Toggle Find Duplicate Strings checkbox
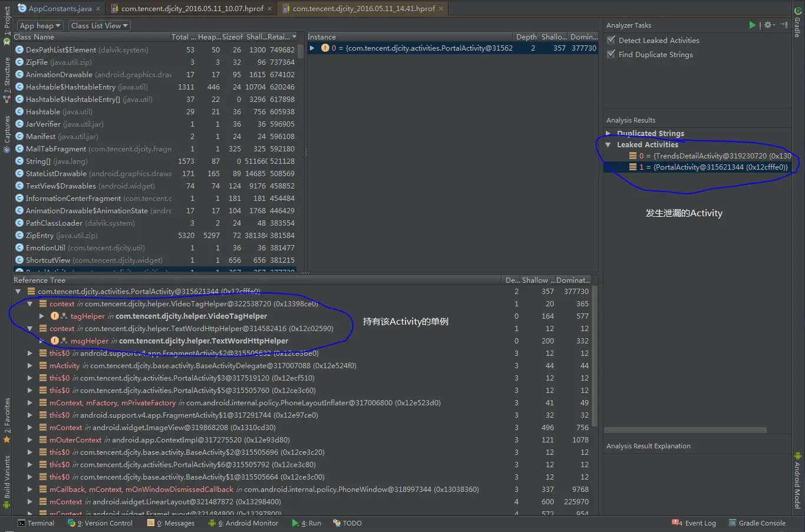805x532 pixels. [611, 54]
